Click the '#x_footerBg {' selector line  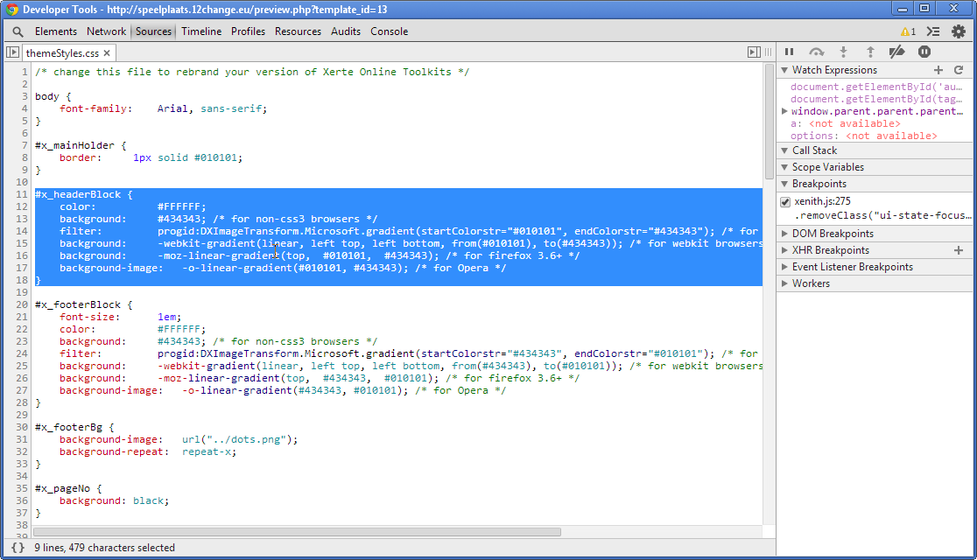(x=74, y=427)
